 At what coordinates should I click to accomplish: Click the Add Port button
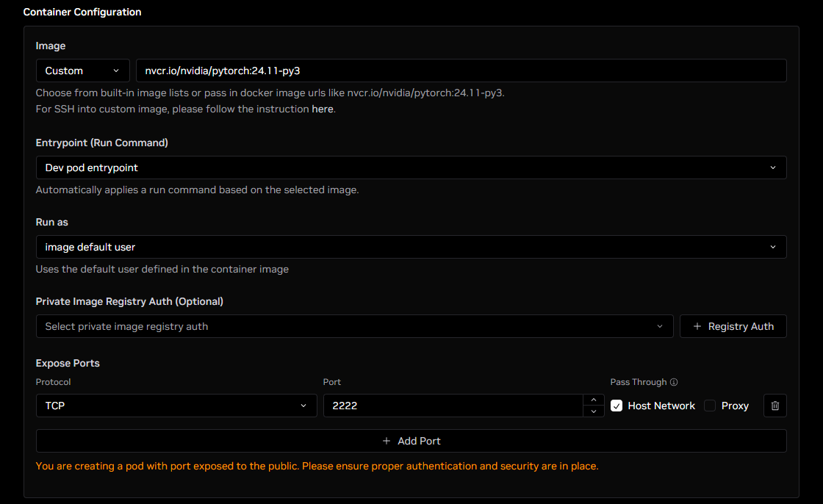pyautogui.click(x=411, y=441)
